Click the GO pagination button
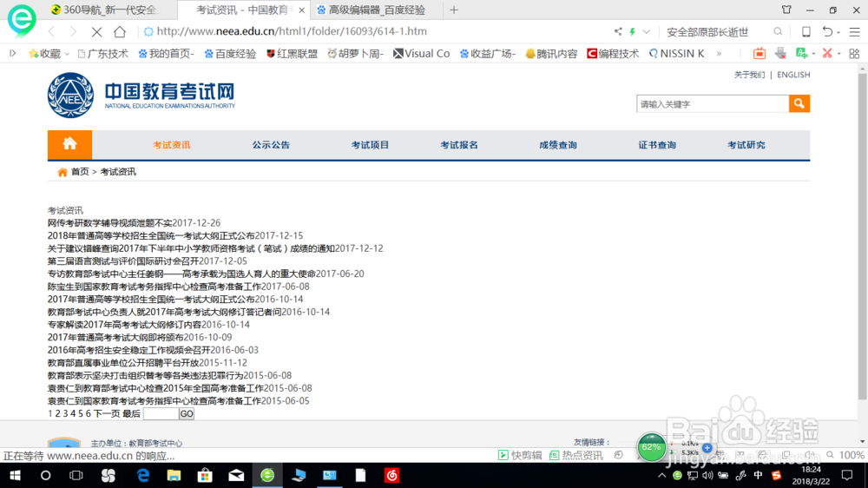The height and width of the screenshot is (488, 868). [187, 414]
